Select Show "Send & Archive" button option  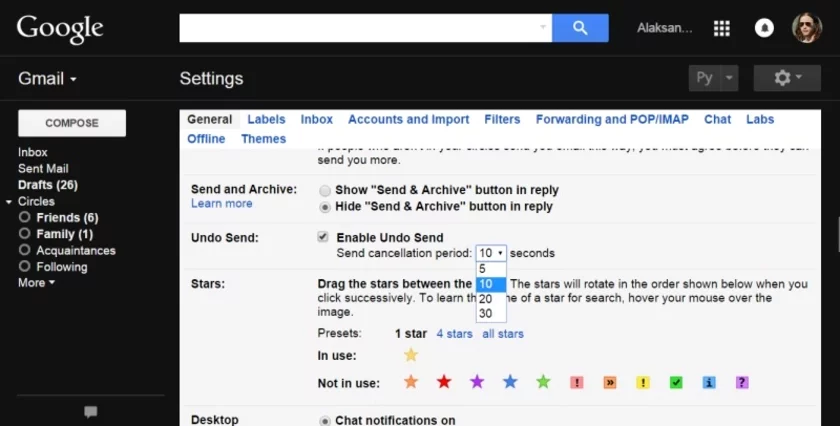(325, 190)
